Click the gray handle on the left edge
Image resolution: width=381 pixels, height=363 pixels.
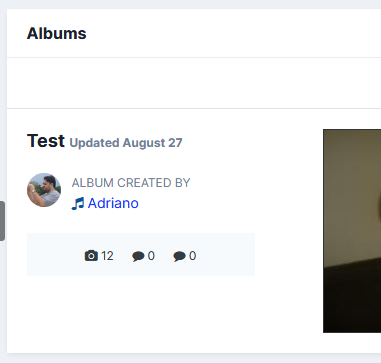(x=2, y=221)
